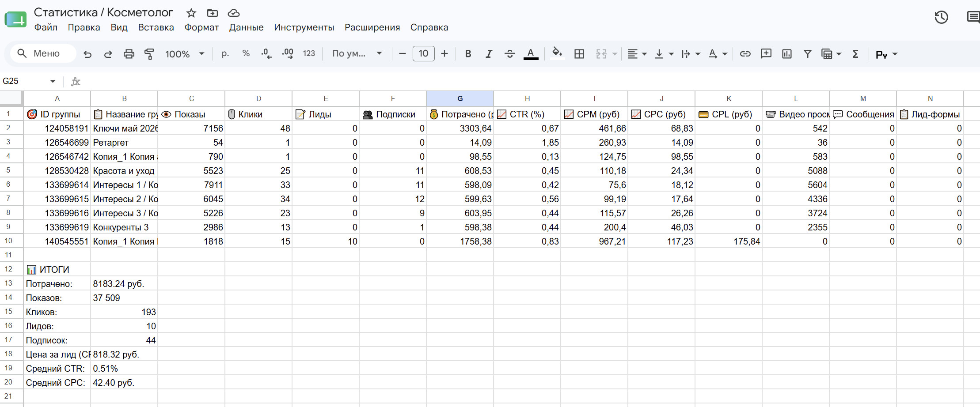Open the text rotation dropdown

coord(718,54)
